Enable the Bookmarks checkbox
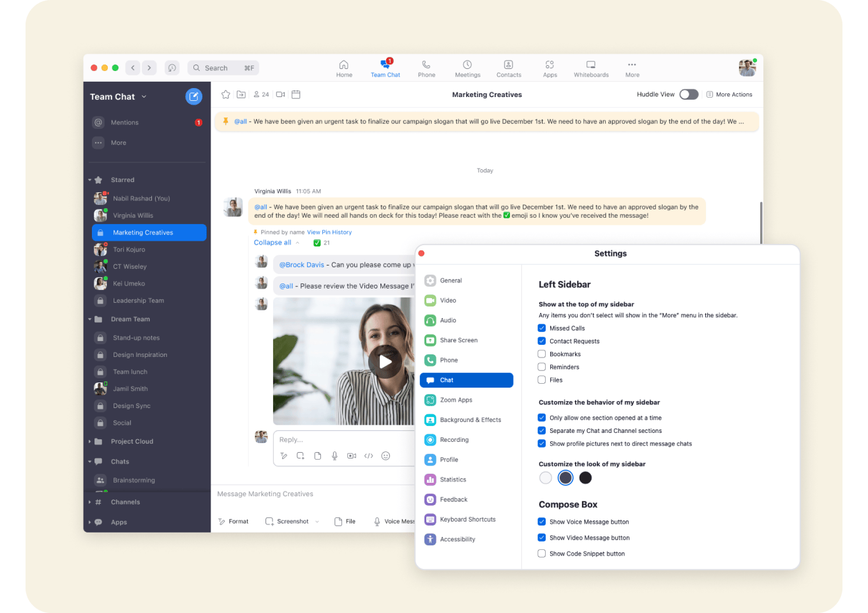The image size is (868, 613). pos(542,354)
